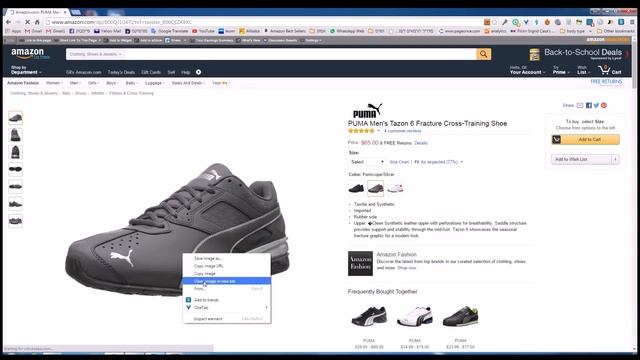Image resolution: width=640 pixels, height=360 pixels.
Task: Select Save image as in context menu
Action: pyautogui.click(x=227, y=258)
